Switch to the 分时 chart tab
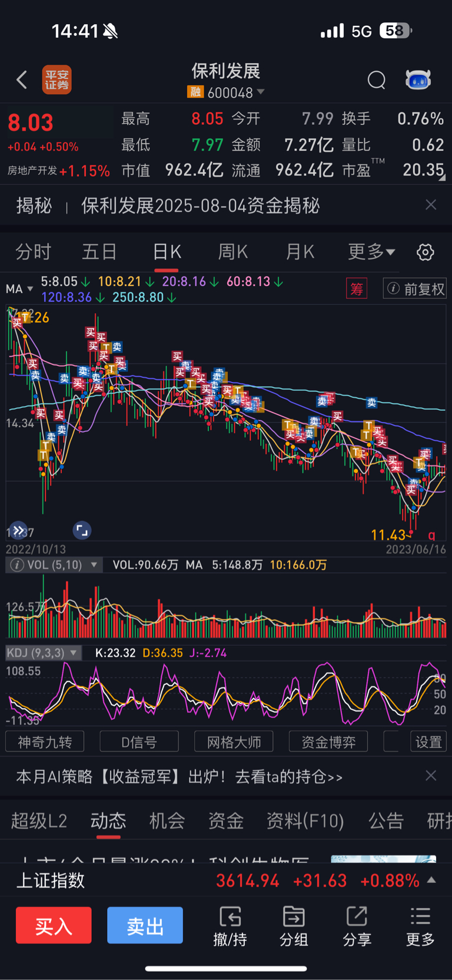 (x=33, y=252)
